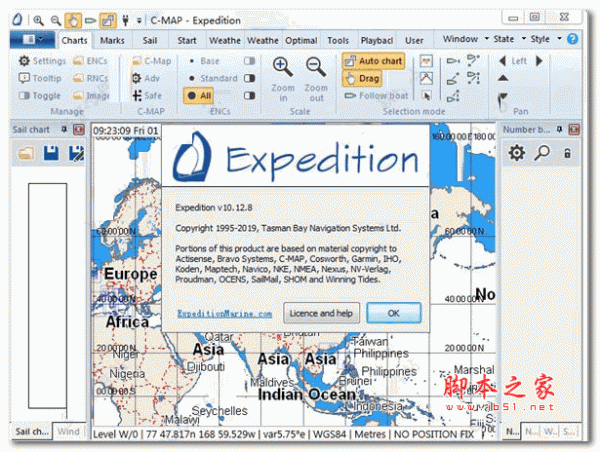600x452 pixels.
Task: Pan chart left with left arrow
Action: 502,61
